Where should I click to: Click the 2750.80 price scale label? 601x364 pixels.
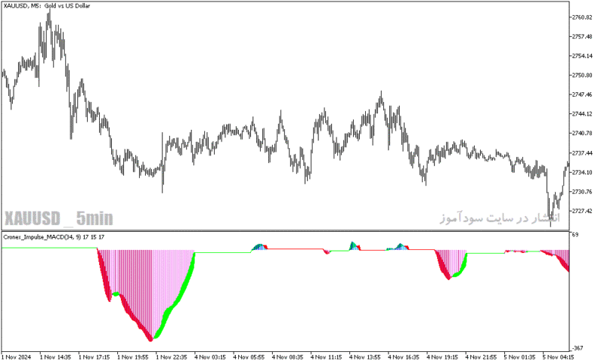pyautogui.click(x=581, y=75)
